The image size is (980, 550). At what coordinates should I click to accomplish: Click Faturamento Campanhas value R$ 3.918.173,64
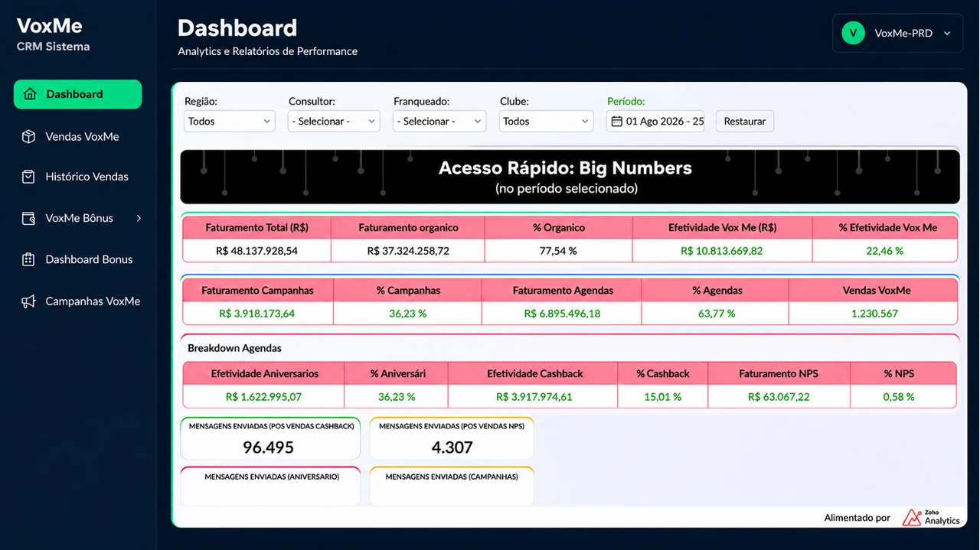pos(256,314)
